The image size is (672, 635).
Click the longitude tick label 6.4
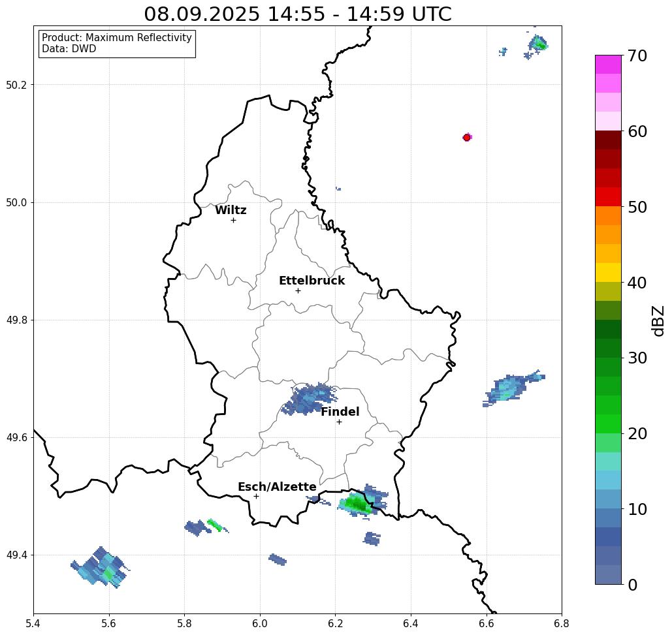411,623
